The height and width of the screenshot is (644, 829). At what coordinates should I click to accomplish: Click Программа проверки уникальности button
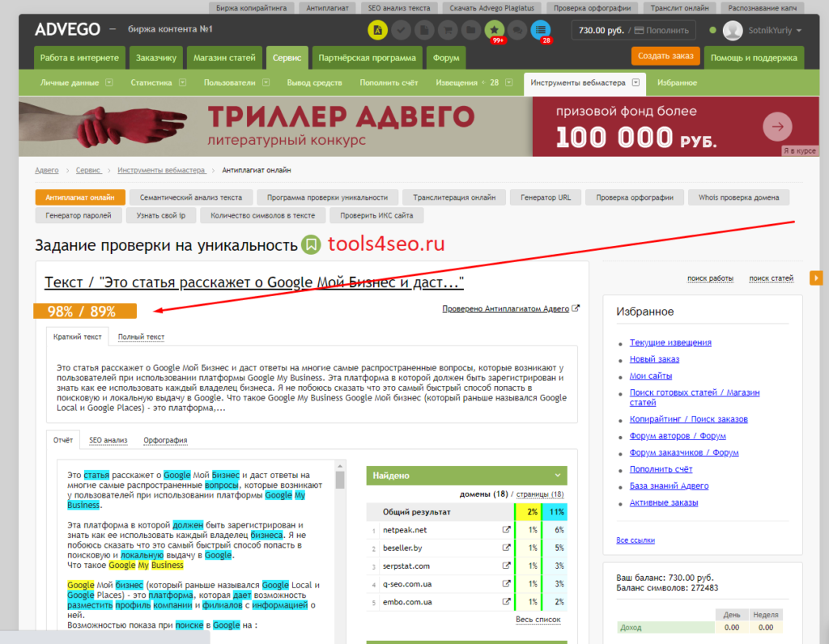tap(327, 197)
